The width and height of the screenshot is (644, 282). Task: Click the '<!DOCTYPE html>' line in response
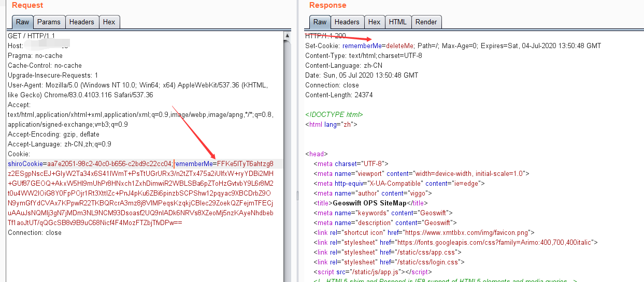(x=334, y=114)
